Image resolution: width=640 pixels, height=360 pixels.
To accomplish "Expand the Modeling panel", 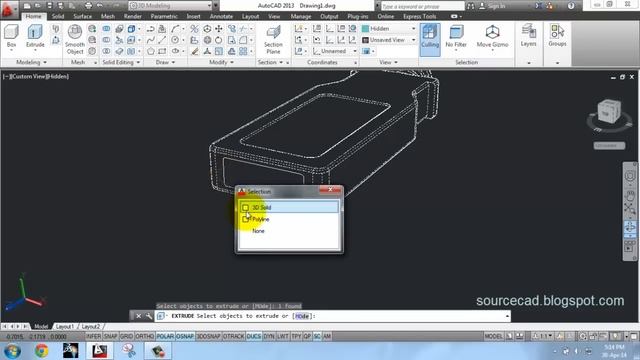I will [31, 62].
